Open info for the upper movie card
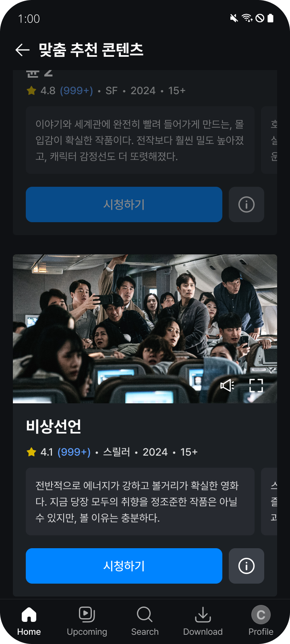Viewport: 290px width, 644px height. click(246, 204)
